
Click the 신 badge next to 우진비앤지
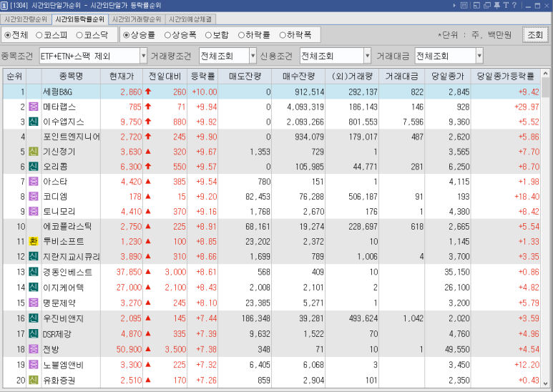[34, 318]
